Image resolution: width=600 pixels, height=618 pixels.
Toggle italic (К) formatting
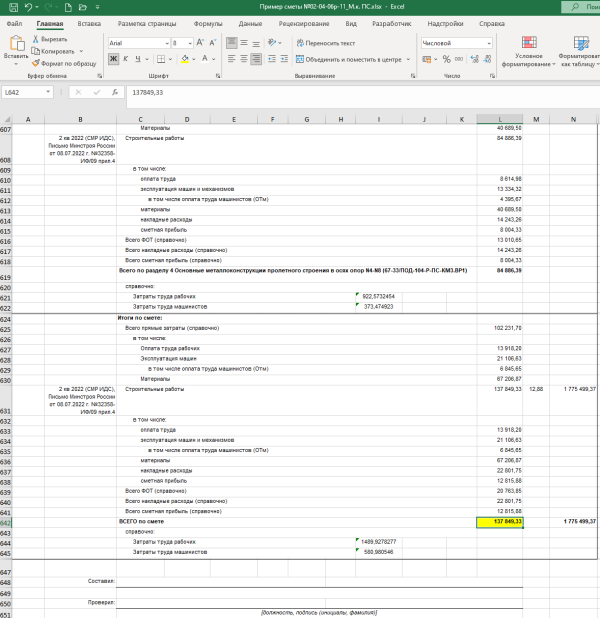(x=122, y=59)
